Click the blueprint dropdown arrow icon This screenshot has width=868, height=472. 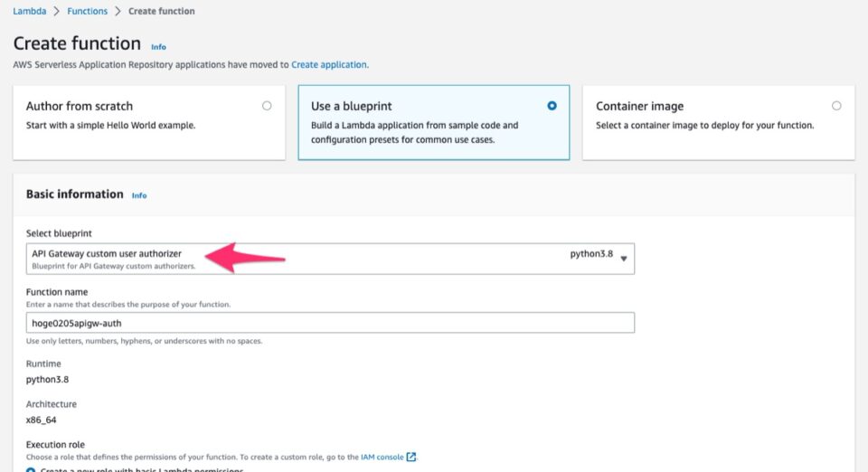pos(624,259)
